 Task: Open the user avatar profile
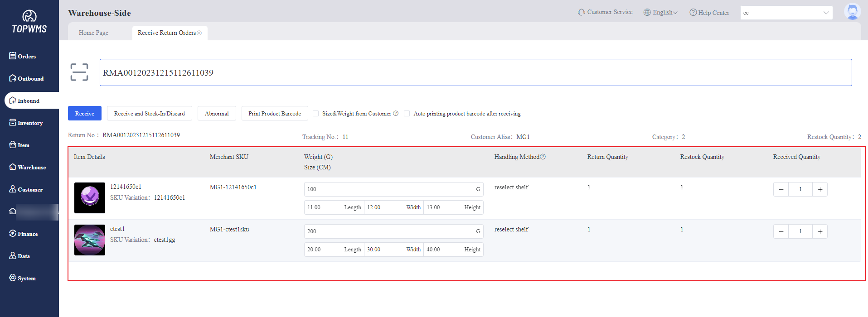click(852, 12)
